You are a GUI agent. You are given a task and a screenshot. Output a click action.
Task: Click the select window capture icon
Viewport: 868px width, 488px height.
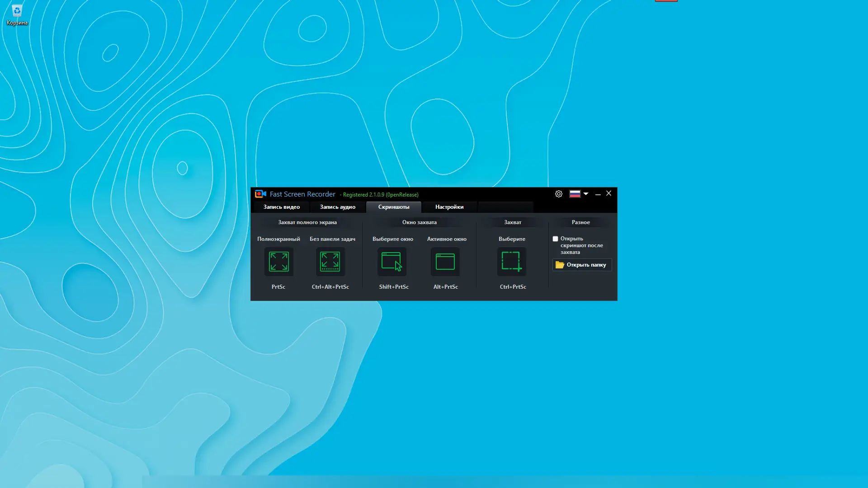[x=392, y=262]
